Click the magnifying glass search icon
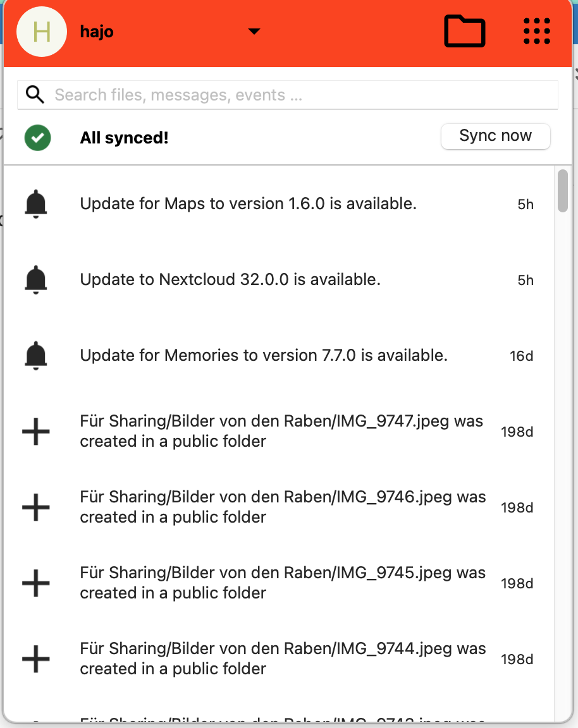578x728 pixels. 35,95
